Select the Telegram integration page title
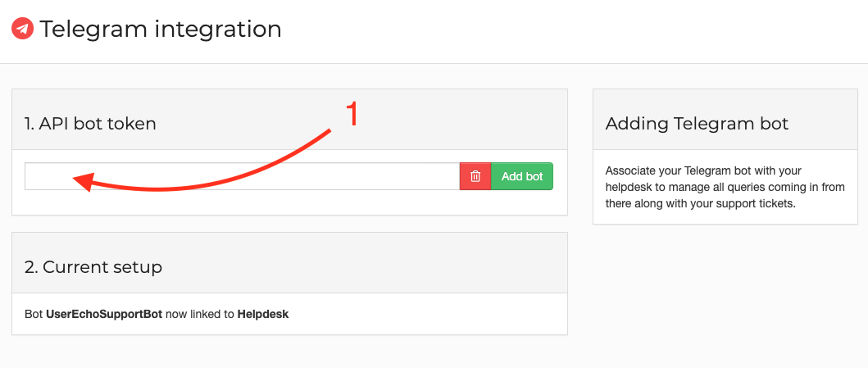The width and height of the screenshot is (868, 368). 161,29
